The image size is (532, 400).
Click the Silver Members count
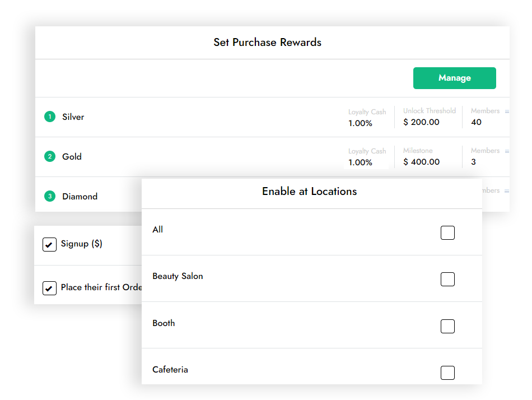click(476, 122)
